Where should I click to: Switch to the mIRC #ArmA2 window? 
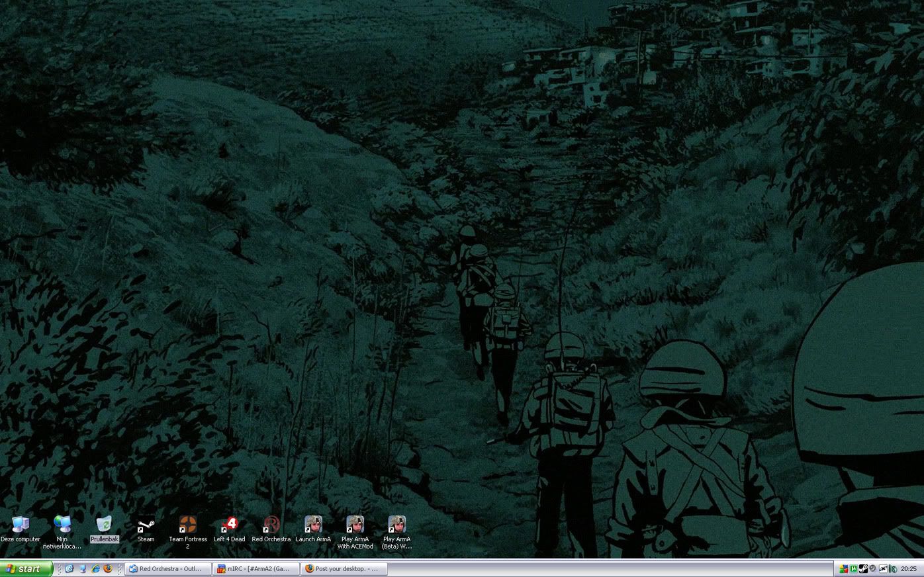[256, 569]
